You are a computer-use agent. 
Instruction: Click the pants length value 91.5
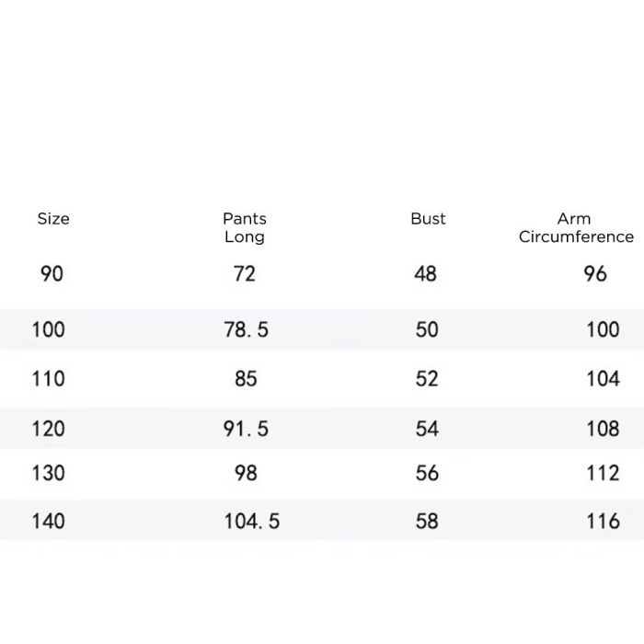click(x=247, y=429)
